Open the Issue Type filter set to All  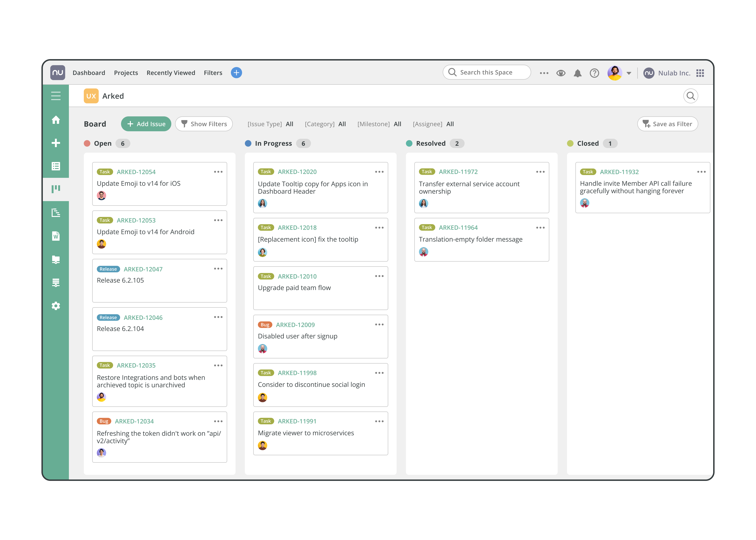(271, 124)
